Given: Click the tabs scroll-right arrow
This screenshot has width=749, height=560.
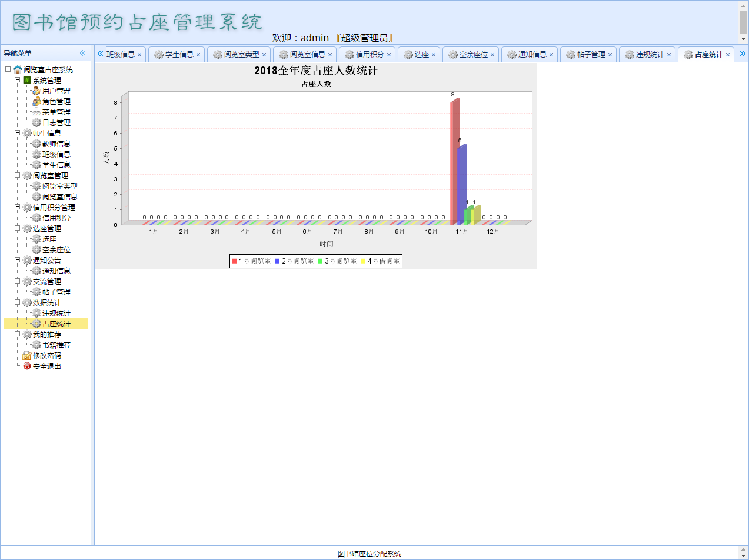Looking at the screenshot, I should 743,54.
